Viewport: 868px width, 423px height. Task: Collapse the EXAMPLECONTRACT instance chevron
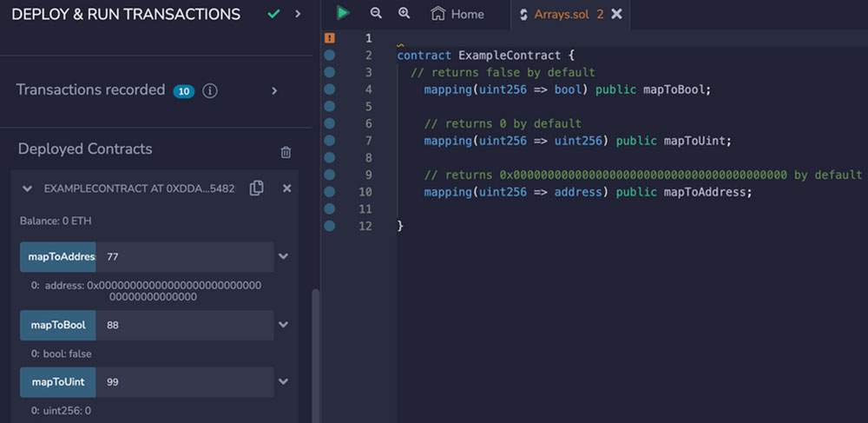click(x=27, y=188)
